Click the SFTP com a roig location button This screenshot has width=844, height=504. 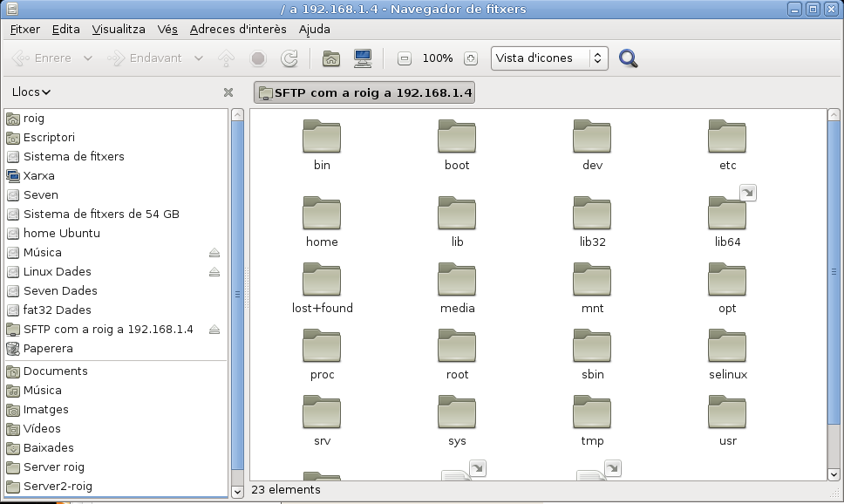coord(364,92)
